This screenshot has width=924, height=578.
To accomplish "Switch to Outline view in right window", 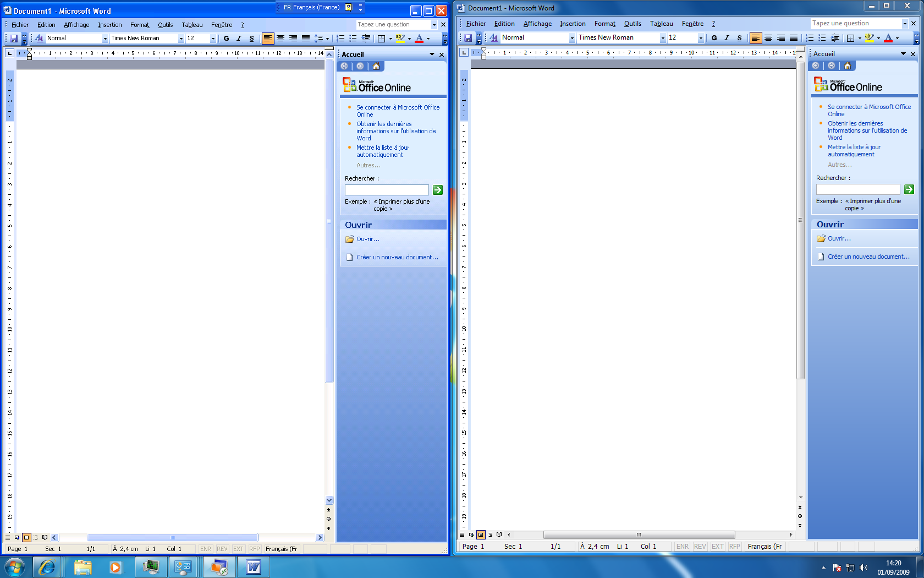I will click(x=490, y=535).
